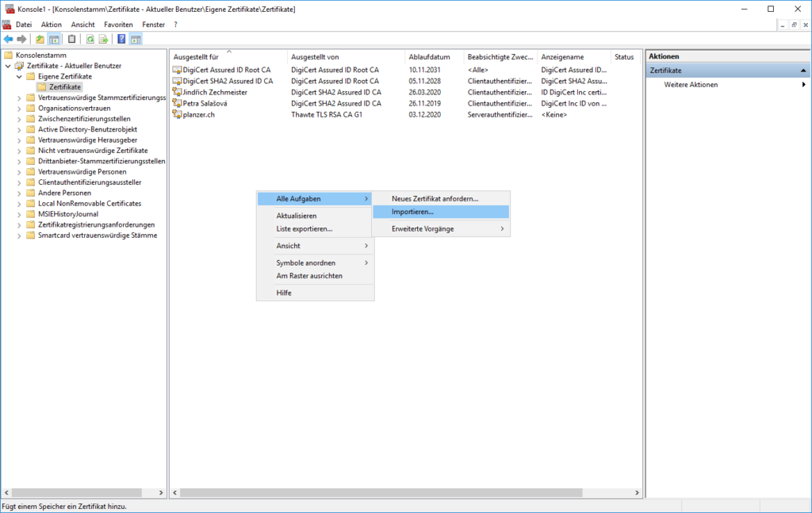Click the Export list toolbar icon
Image resolution: width=812 pixels, height=513 pixels.
point(104,38)
